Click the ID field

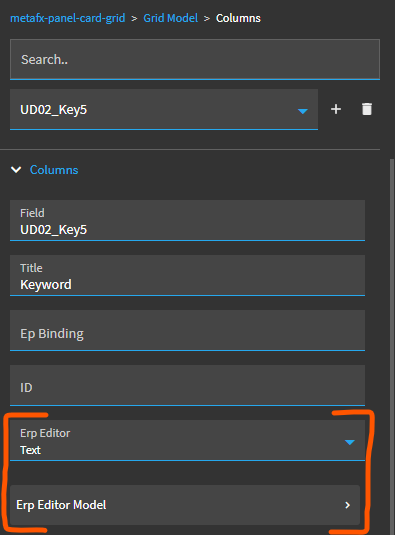click(188, 386)
